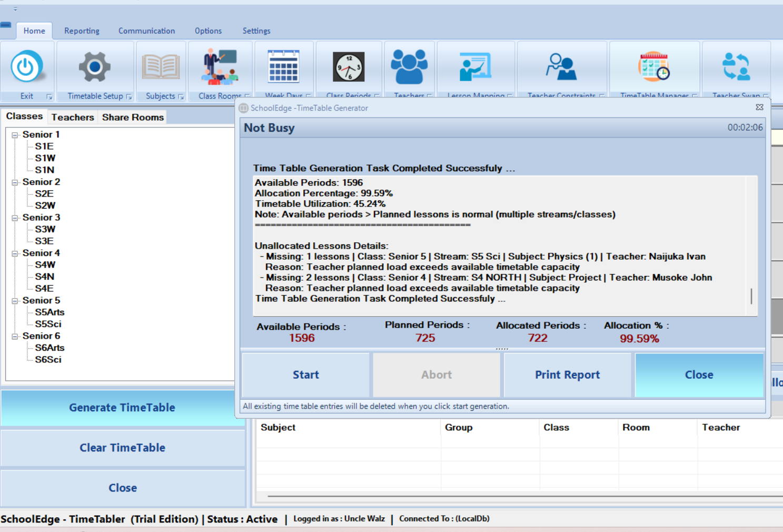Open the Class Periods clock icon
The width and height of the screenshot is (783, 532).
pyautogui.click(x=349, y=67)
